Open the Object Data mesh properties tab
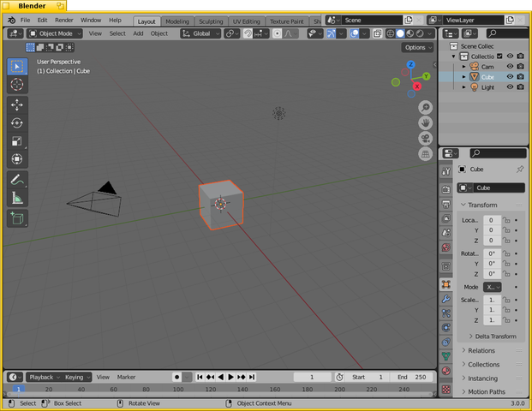 click(x=446, y=356)
